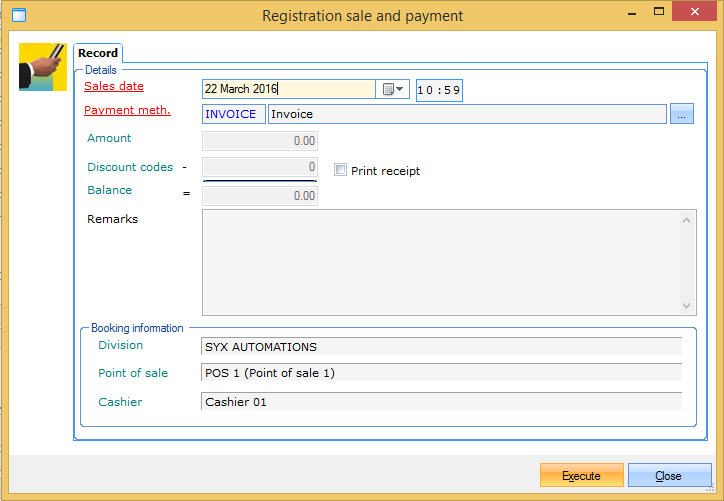Click the Discount codes field
This screenshot has width=724, height=501.
(260, 167)
